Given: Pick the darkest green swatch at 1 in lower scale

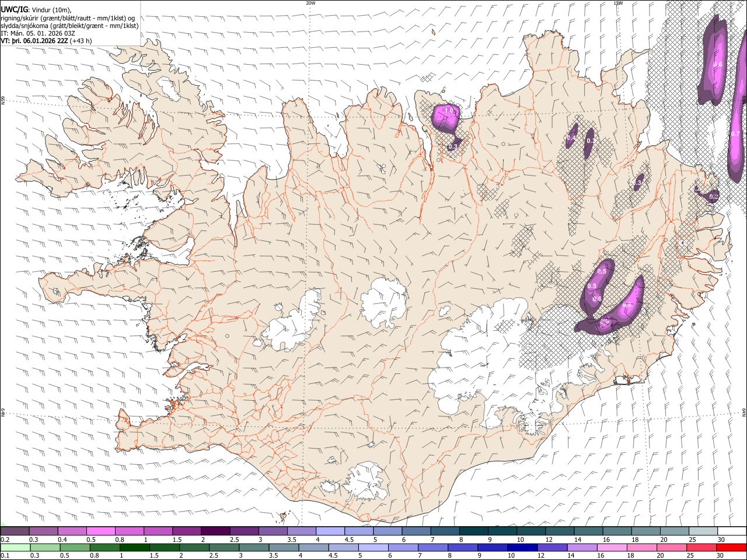Looking at the screenshot, I should point(135,548).
